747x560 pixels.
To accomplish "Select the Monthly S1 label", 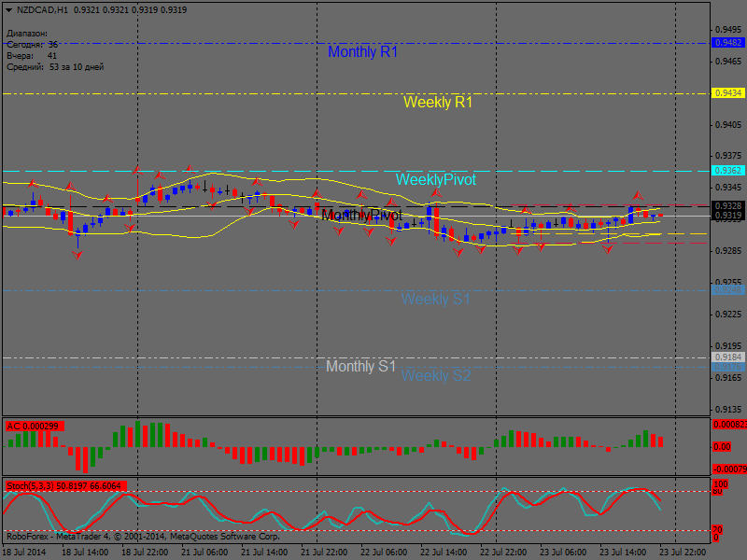I will [360, 367].
